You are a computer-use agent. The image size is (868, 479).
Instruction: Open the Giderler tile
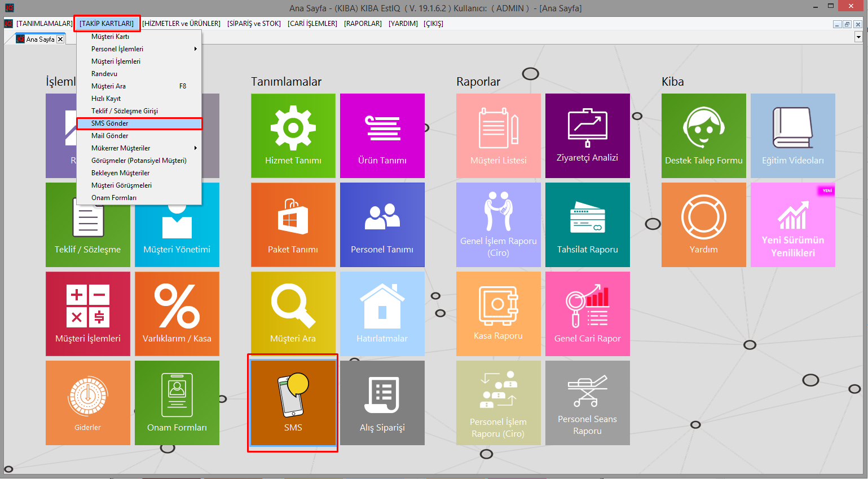[x=87, y=402]
